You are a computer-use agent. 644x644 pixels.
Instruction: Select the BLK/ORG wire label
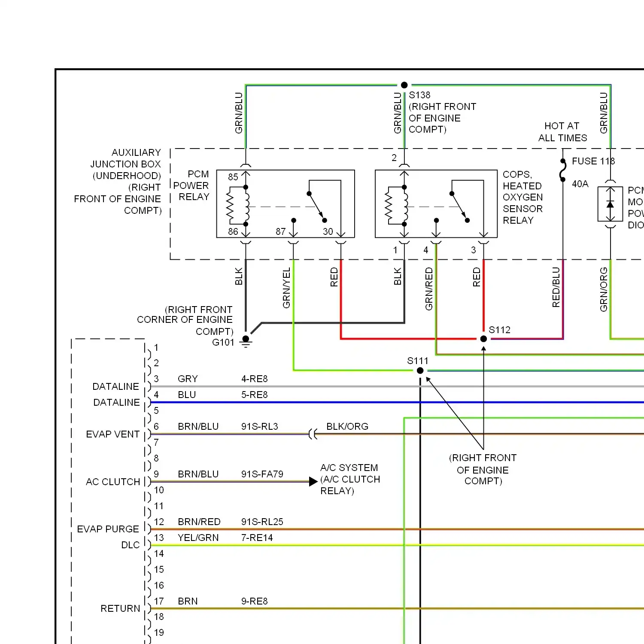(x=347, y=426)
